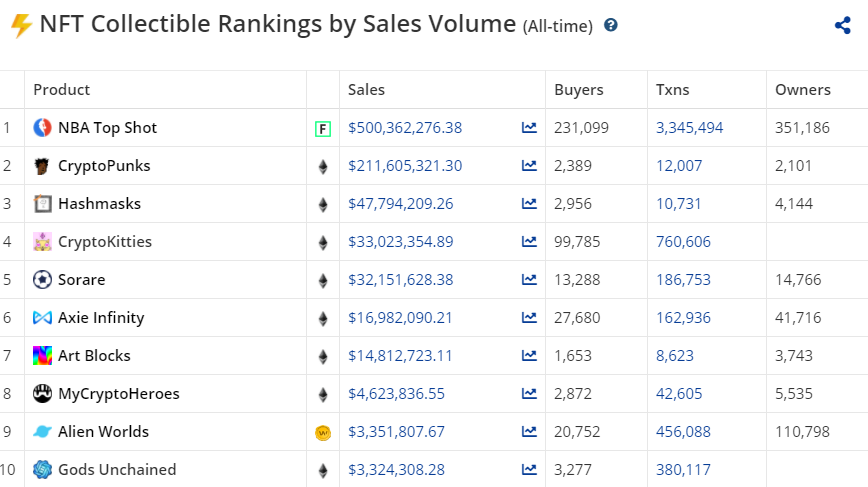Click transactions count 456,088
868x487 pixels.
[x=683, y=432]
